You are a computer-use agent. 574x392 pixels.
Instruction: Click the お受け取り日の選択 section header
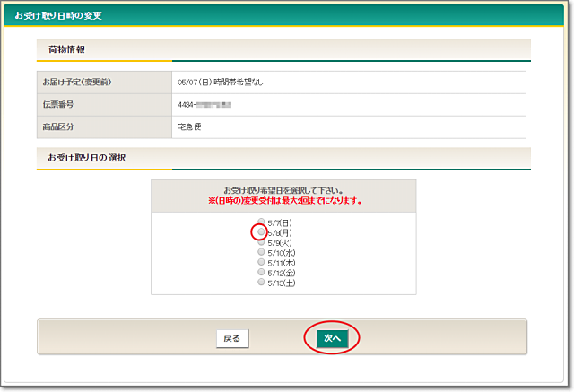coord(86,157)
